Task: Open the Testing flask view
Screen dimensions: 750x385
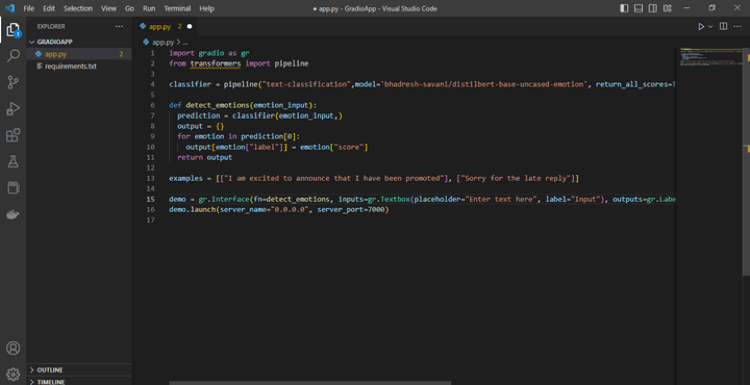Action: 13,161
